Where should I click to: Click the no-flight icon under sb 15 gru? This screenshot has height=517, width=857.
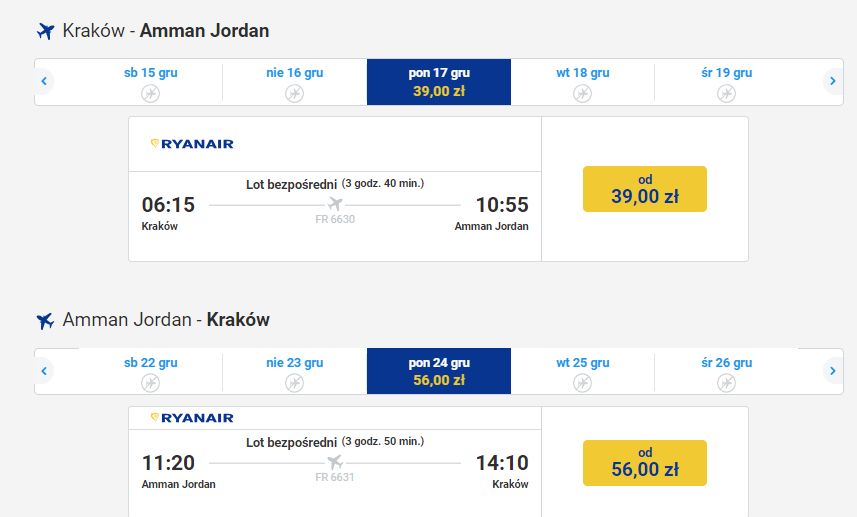(150, 94)
